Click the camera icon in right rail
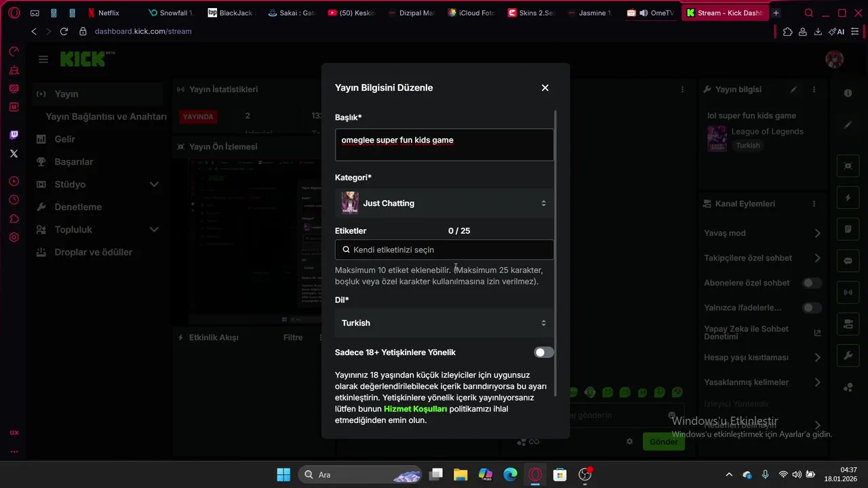 click(848, 324)
